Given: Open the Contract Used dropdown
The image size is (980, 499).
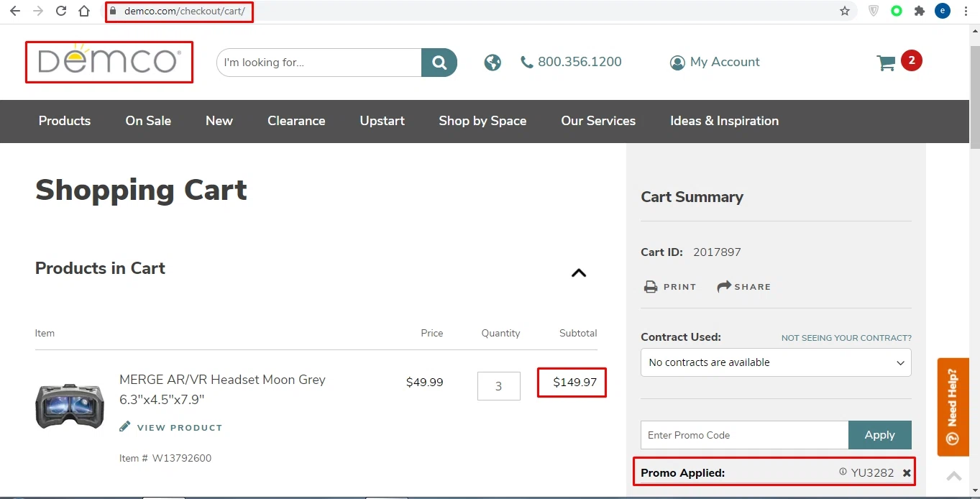Looking at the screenshot, I should pyautogui.click(x=776, y=362).
